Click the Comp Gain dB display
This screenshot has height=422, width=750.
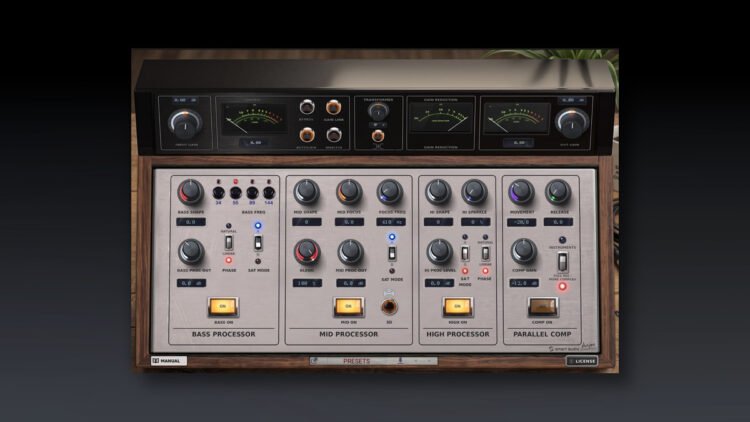[x=524, y=283]
